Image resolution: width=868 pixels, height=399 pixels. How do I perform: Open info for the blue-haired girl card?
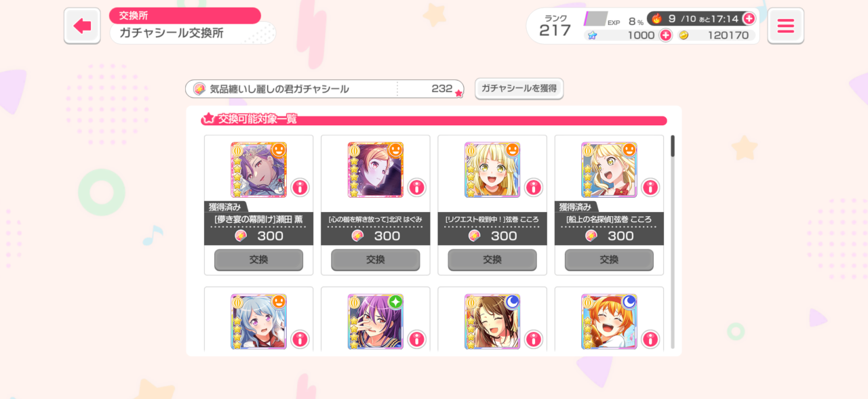[x=300, y=339]
